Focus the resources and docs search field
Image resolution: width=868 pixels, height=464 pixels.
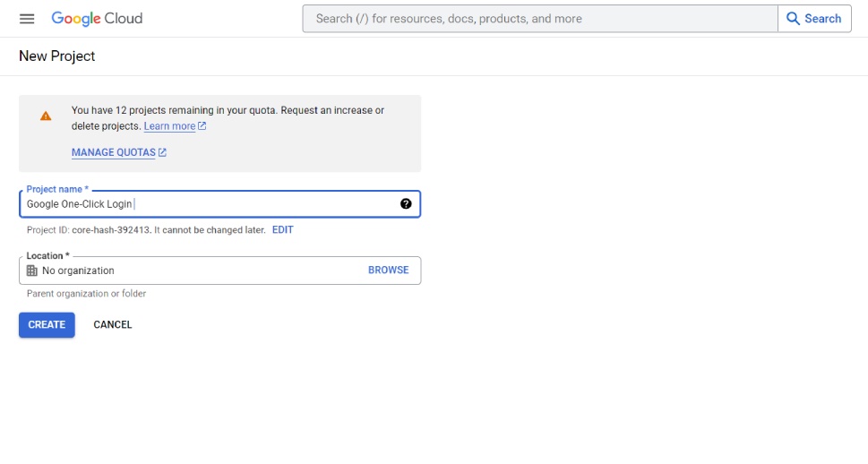[540, 19]
